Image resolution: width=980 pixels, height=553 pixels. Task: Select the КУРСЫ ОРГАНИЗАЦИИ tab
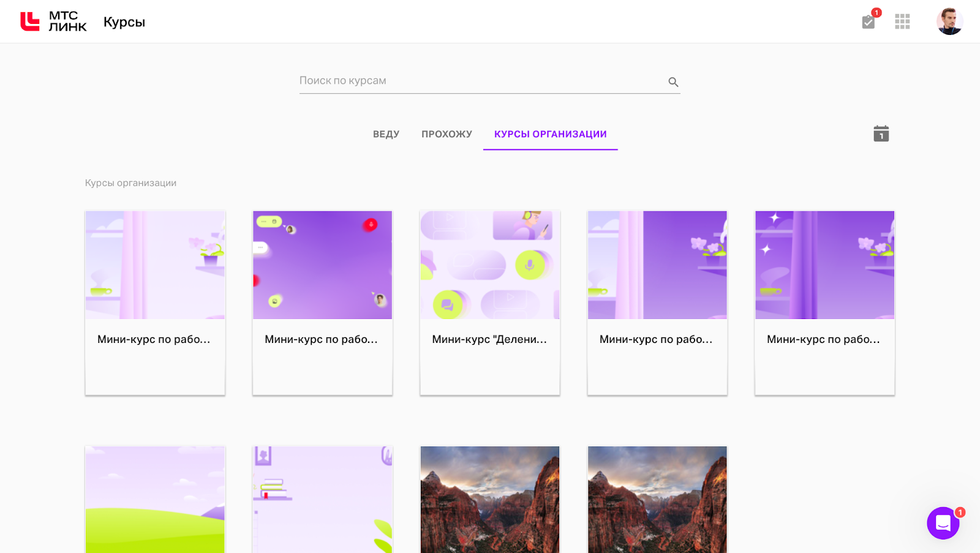point(550,134)
